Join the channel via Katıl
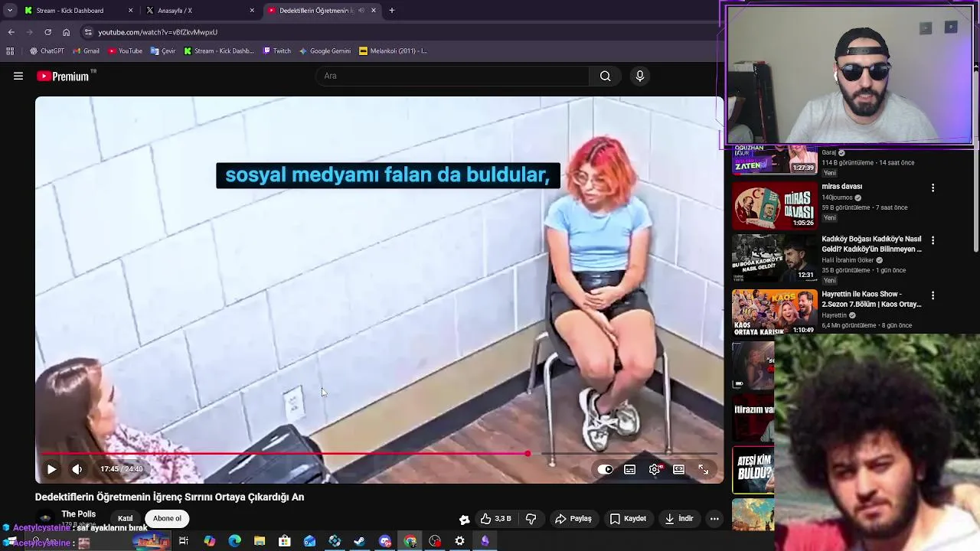The image size is (980, 551). click(125, 518)
